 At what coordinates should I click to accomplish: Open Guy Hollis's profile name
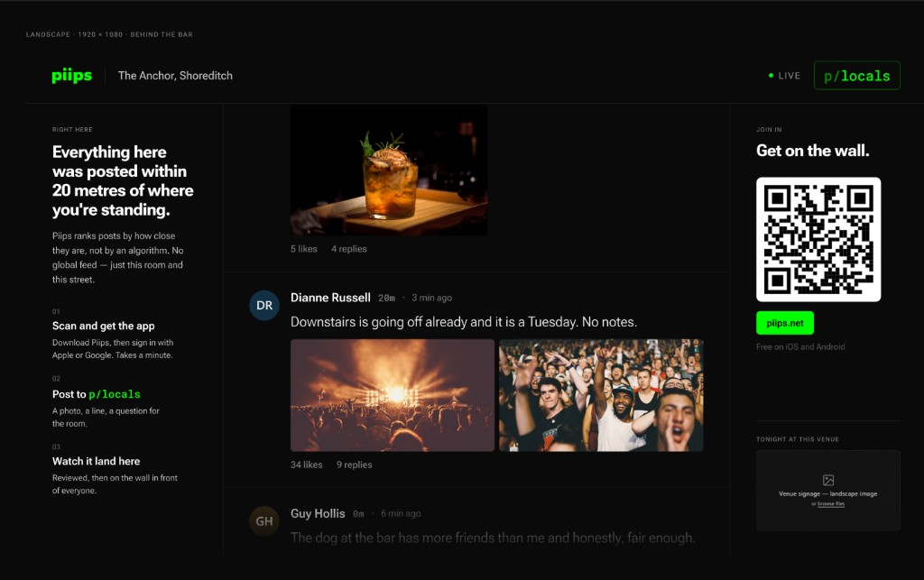pyautogui.click(x=318, y=513)
